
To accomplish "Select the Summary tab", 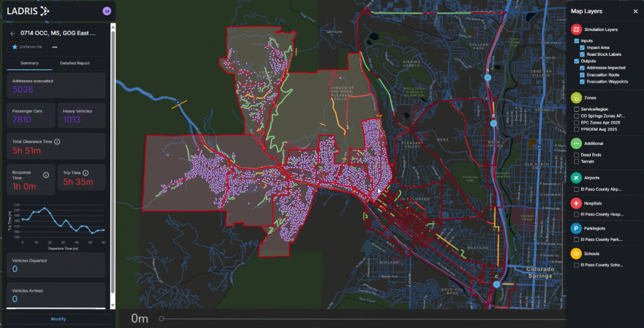I will pos(30,63).
